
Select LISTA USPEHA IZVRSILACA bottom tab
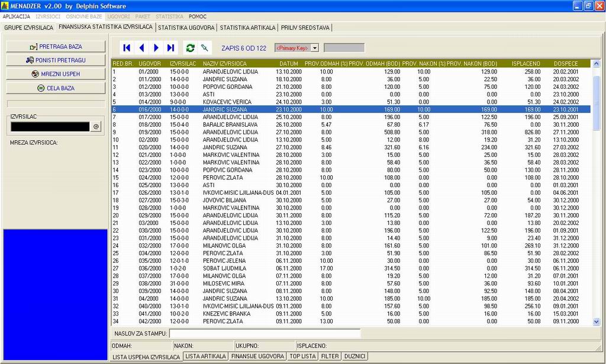(146, 357)
